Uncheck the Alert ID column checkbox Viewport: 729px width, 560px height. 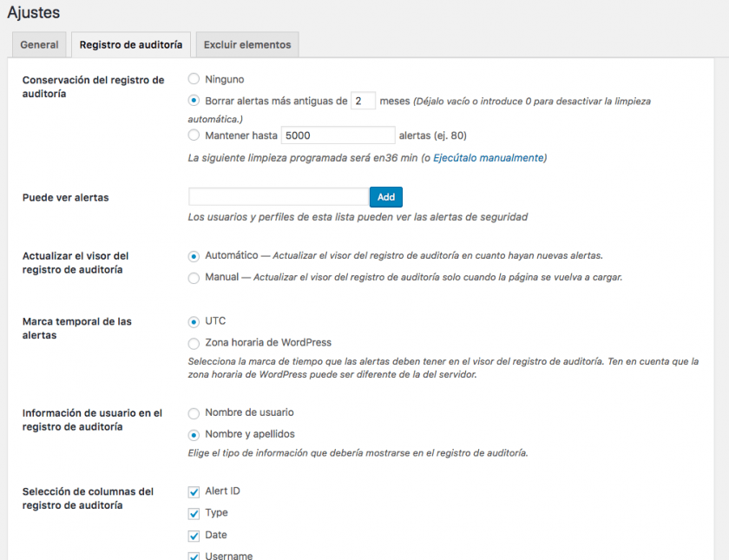pyautogui.click(x=194, y=491)
